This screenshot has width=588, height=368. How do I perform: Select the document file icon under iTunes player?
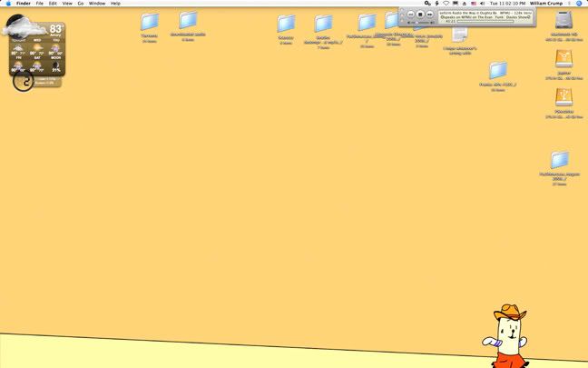pos(459,35)
